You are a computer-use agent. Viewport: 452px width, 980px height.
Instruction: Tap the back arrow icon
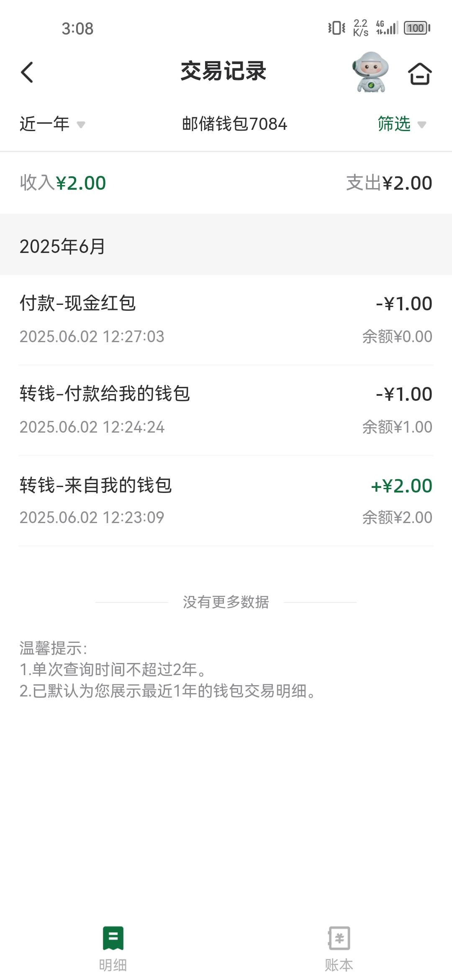(27, 72)
